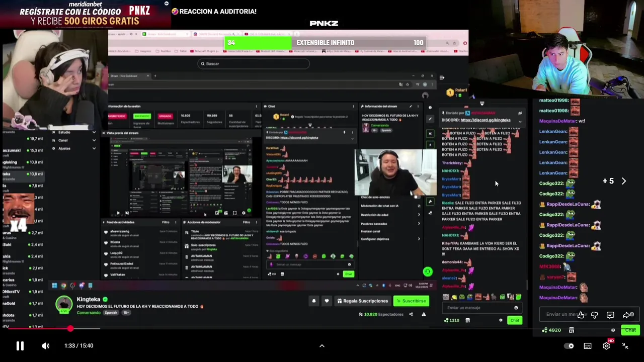The image size is (644, 362).
Task: Open session information three-dot menu
Action: [256, 107]
